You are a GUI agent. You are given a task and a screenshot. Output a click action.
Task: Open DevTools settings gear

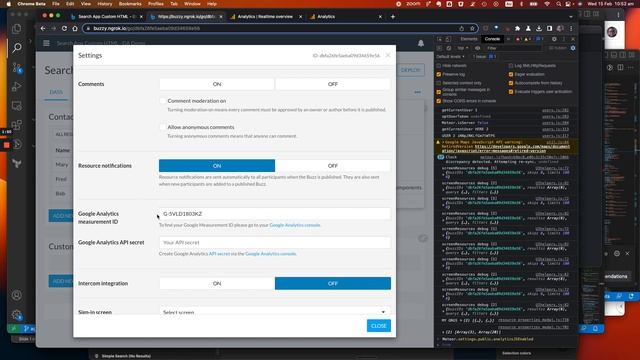pos(554,39)
